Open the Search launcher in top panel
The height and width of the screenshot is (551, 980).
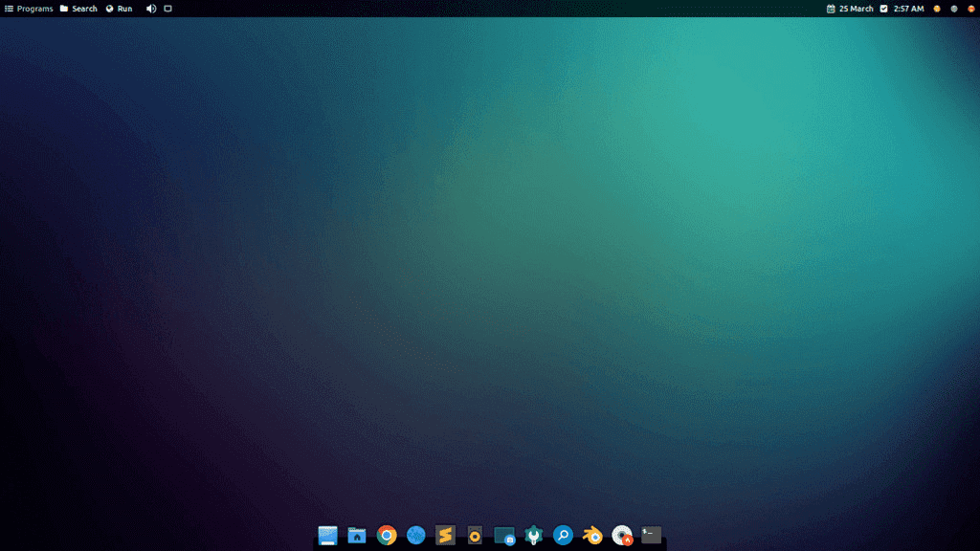pyautogui.click(x=78, y=9)
